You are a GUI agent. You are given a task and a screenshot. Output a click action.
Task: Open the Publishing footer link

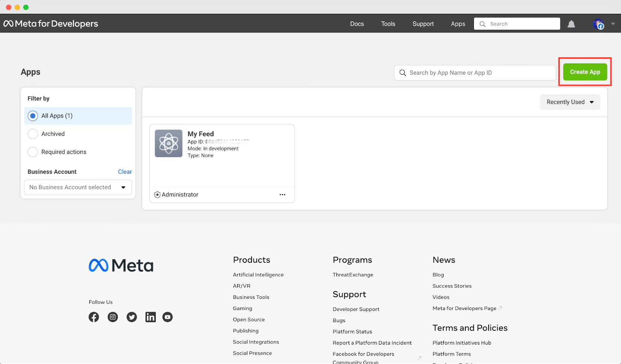coord(246,331)
